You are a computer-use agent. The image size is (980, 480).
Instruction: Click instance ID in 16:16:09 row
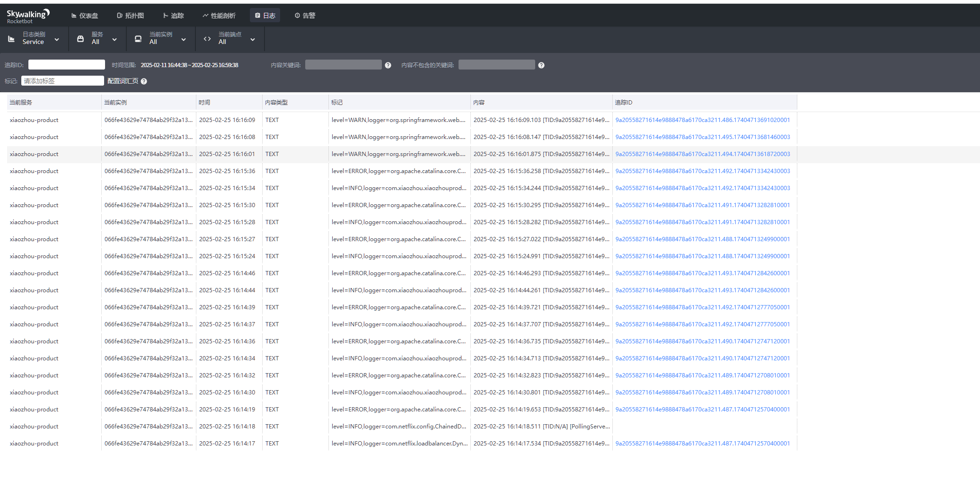coord(149,120)
